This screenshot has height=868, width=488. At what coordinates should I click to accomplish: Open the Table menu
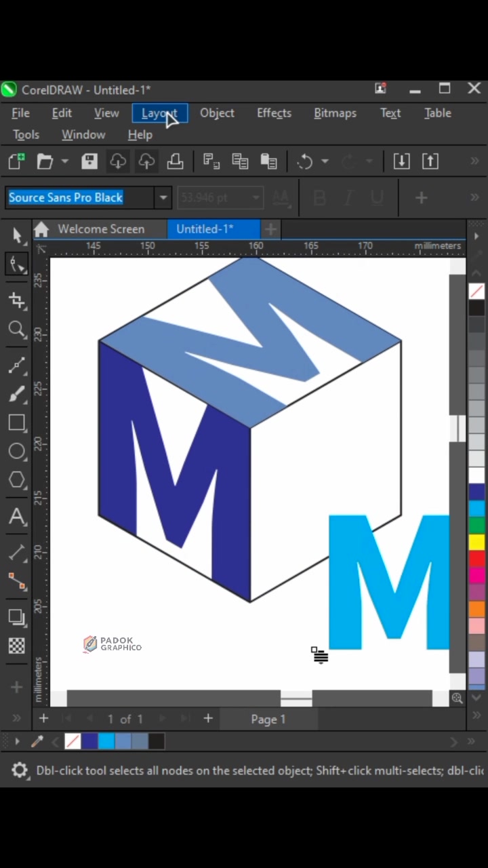(x=438, y=113)
